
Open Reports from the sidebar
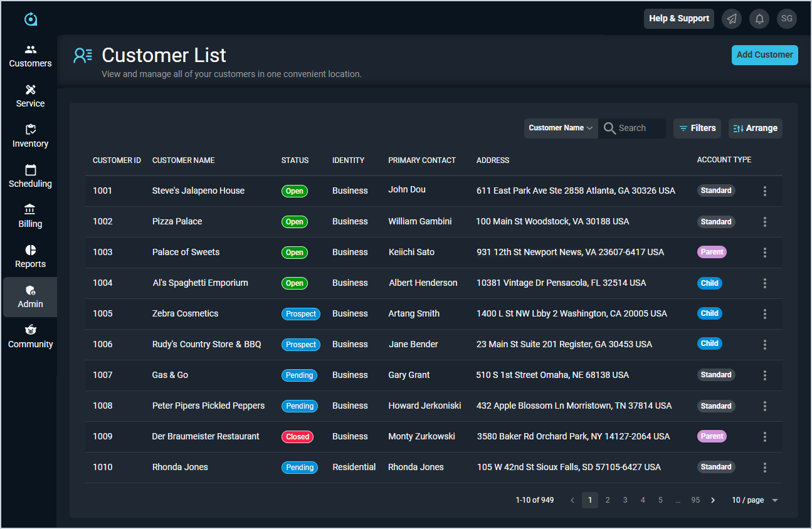[30, 256]
